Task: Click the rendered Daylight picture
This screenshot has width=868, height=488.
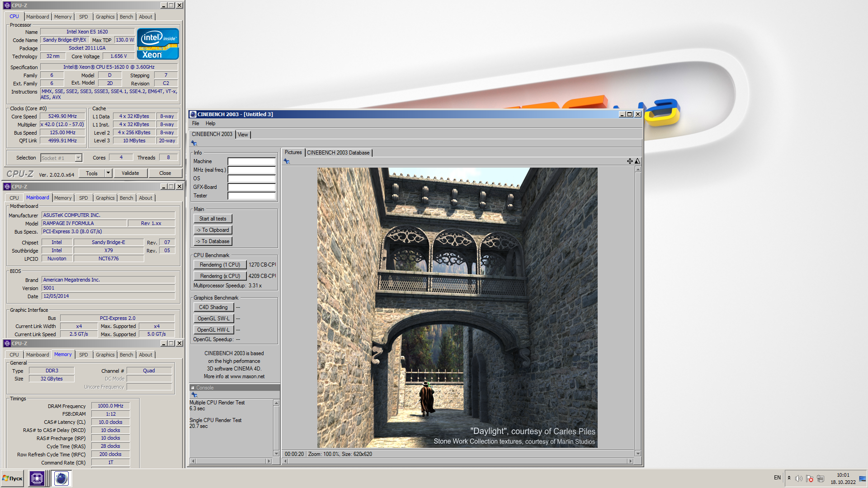Action: click(x=457, y=308)
